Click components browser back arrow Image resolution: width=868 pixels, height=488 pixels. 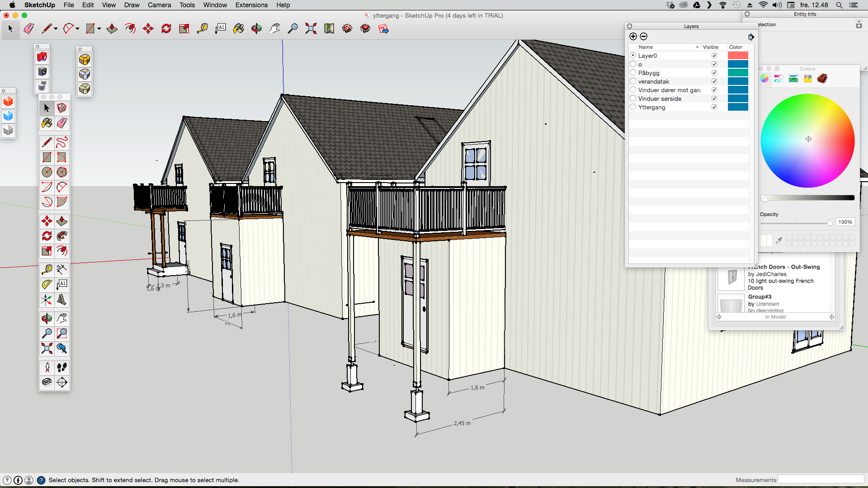(719, 317)
